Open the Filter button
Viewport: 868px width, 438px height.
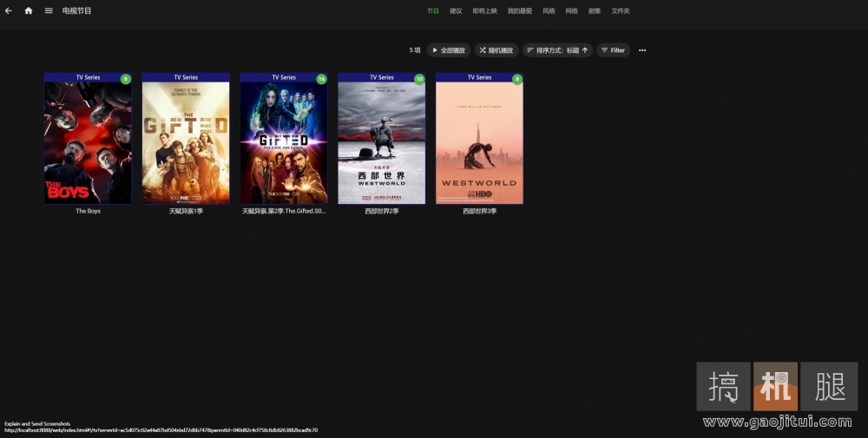[614, 50]
